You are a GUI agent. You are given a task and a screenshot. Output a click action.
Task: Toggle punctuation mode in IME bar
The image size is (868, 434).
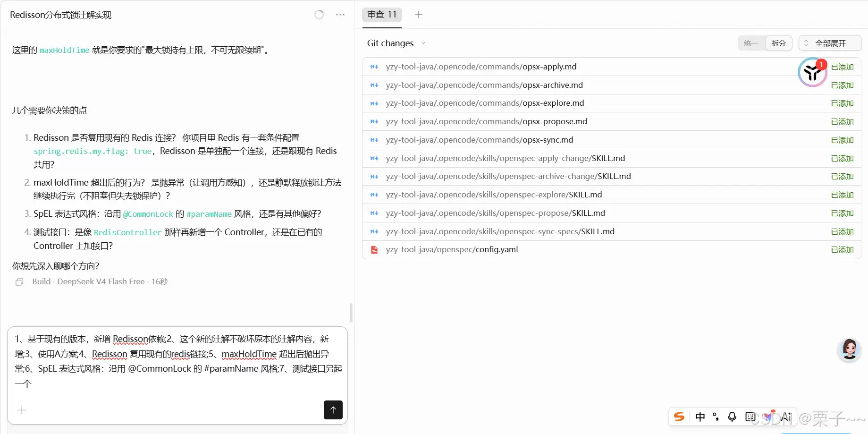coord(716,417)
